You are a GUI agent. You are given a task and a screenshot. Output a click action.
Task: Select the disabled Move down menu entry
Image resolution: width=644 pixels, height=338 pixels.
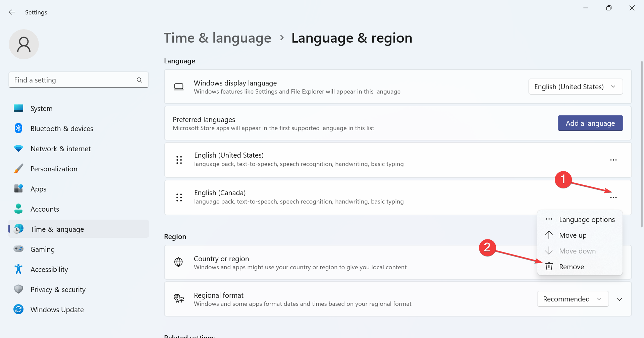pos(580,251)
